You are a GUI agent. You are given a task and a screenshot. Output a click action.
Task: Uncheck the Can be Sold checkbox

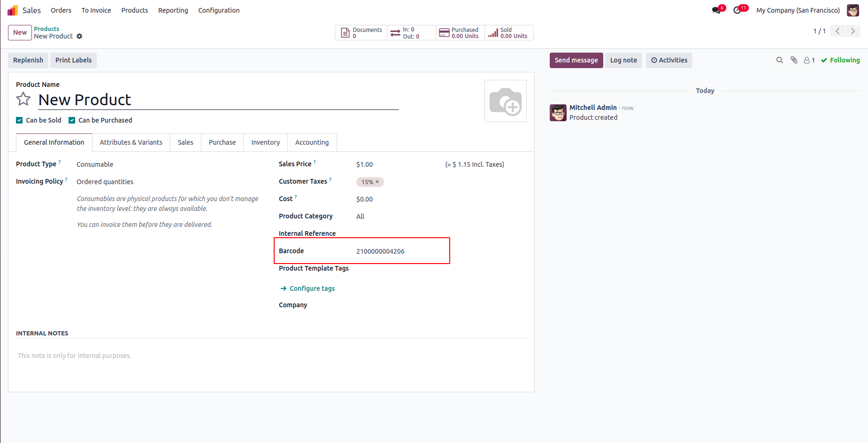[x=19, y=120]
